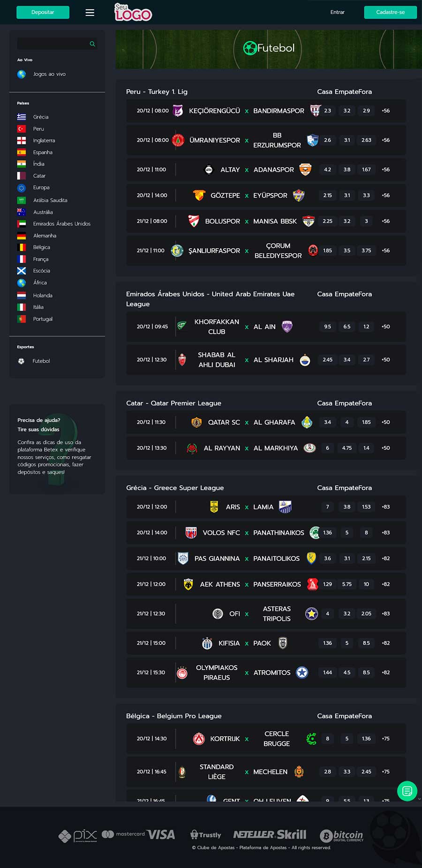This screenshot has width=422, height=868.
Task: Open the green chat support icon
Action: coord(407,791)
